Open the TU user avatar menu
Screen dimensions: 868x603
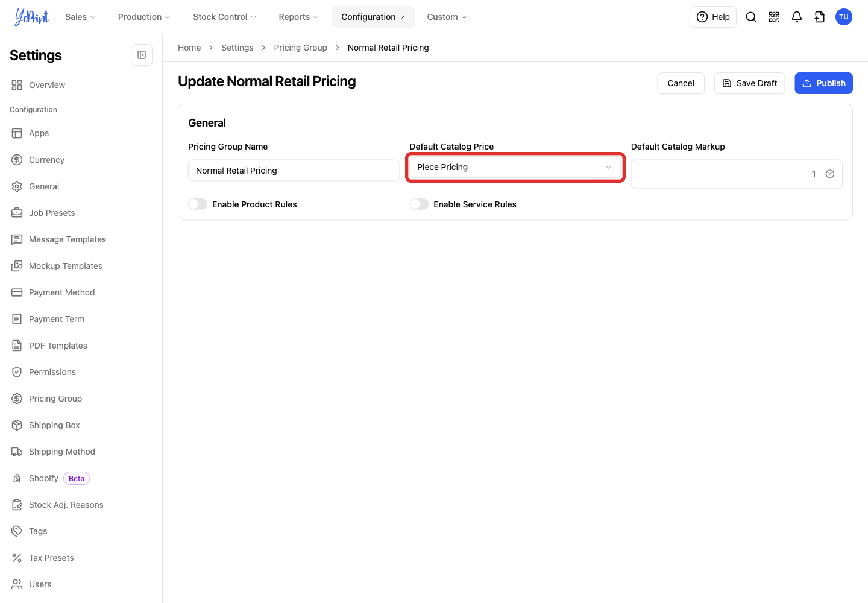(x=844, y=17)
